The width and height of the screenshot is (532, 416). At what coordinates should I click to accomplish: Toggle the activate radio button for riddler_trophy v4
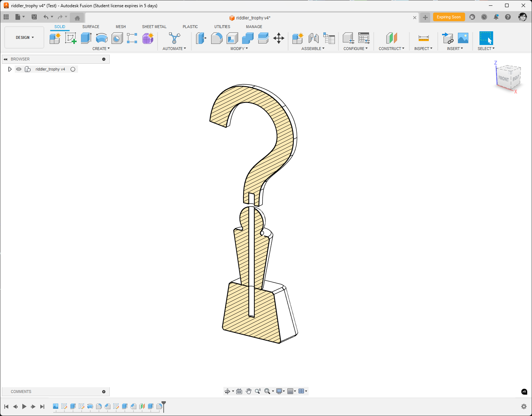click(x=73, y=69)
